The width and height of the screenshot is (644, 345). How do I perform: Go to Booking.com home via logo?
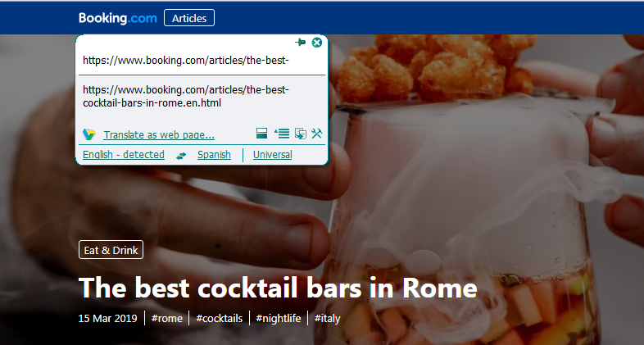click(118, 18)
